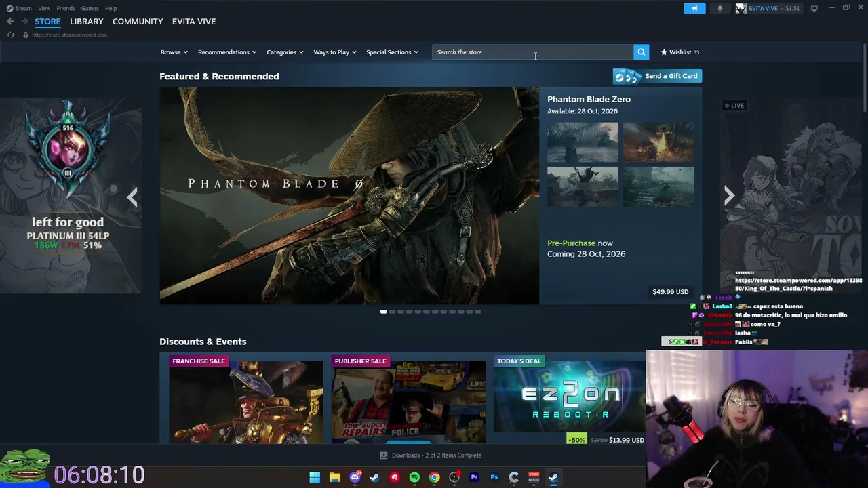The height and width of the screenshot is (488, 868).
Task: Open the PUBLISHER SALE card
Action: (x=408, y=399)
